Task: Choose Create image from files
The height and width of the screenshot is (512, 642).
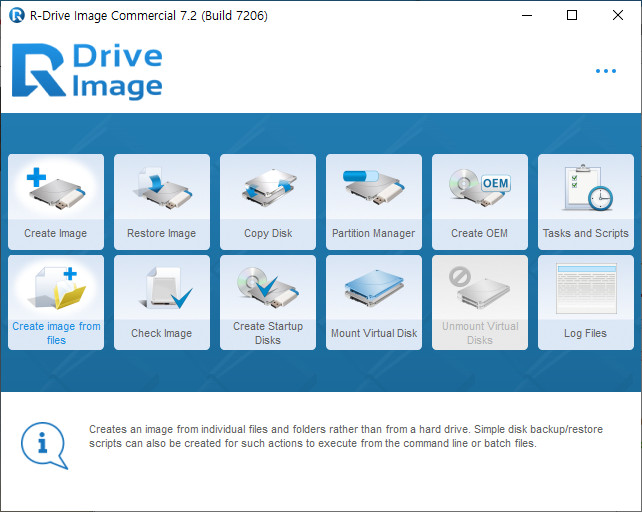Action: tap(56, 302)
